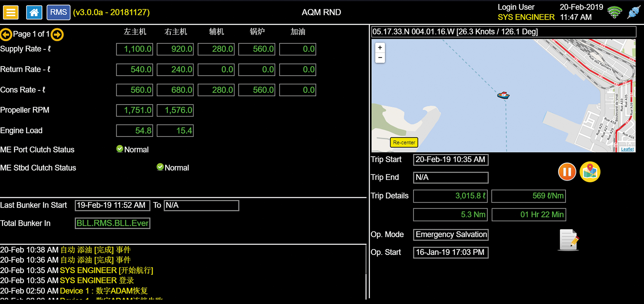Zoom in on the map
This screenshot has width=644, height=304.
pyautogui.click(x=380, y=48)
